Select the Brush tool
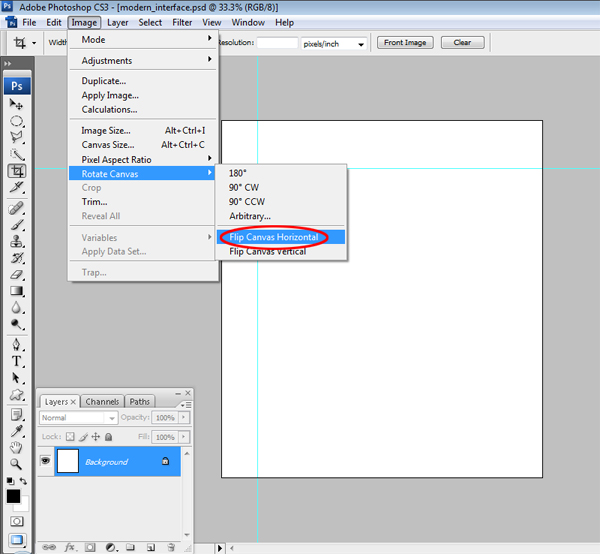The image size is (600, 554). pyautogui.click(x=16, y=225)
